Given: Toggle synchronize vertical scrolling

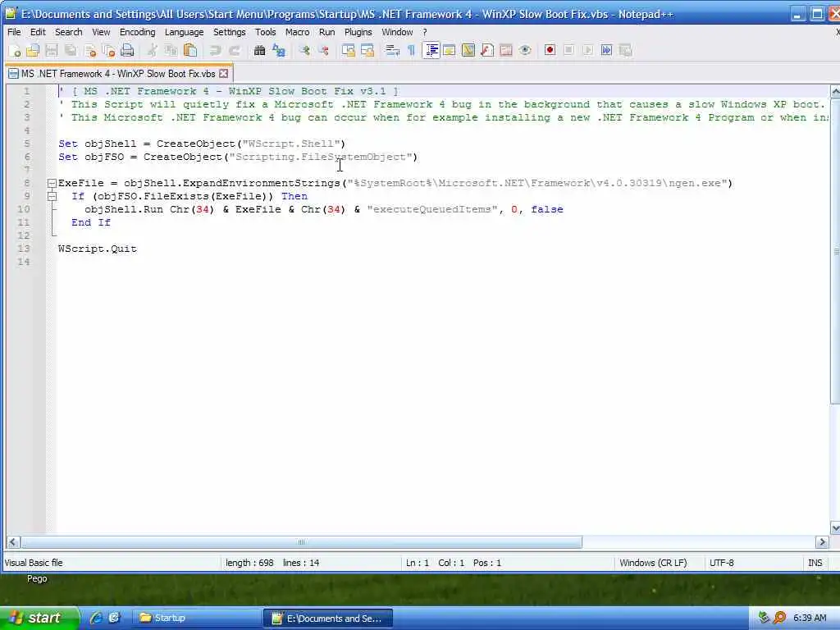Looking at the screenshot, I should (349, 50).
